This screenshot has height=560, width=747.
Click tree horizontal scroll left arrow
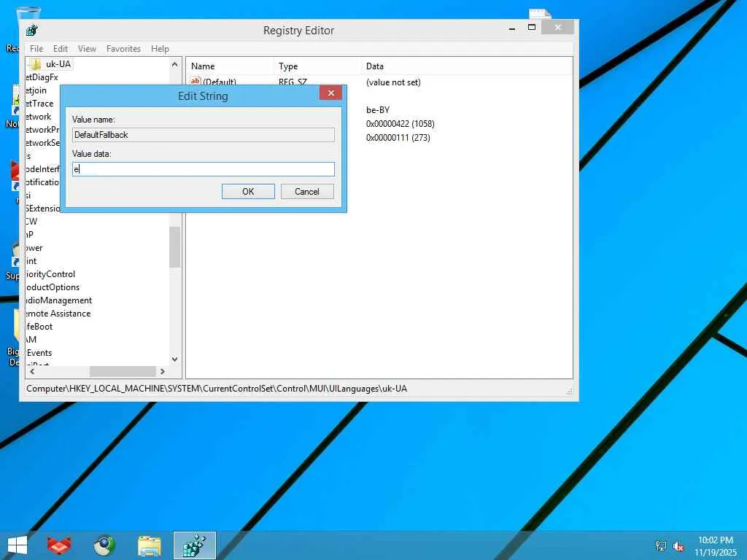(32, 371)
